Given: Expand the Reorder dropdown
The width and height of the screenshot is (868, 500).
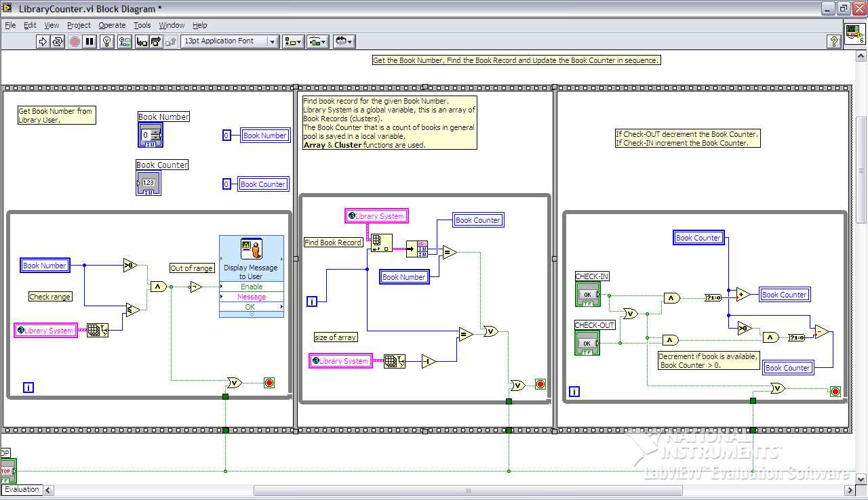Looking at the screenshot, I should [344, 41].
